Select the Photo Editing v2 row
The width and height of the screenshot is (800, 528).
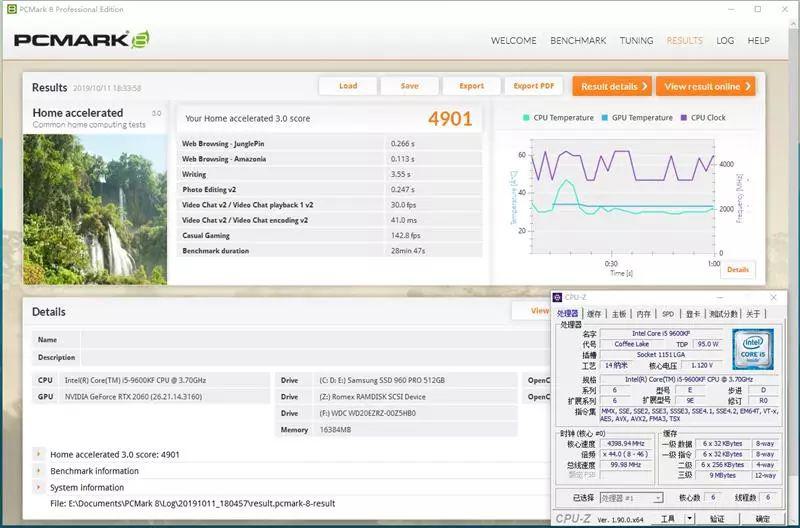click(330, 189)
